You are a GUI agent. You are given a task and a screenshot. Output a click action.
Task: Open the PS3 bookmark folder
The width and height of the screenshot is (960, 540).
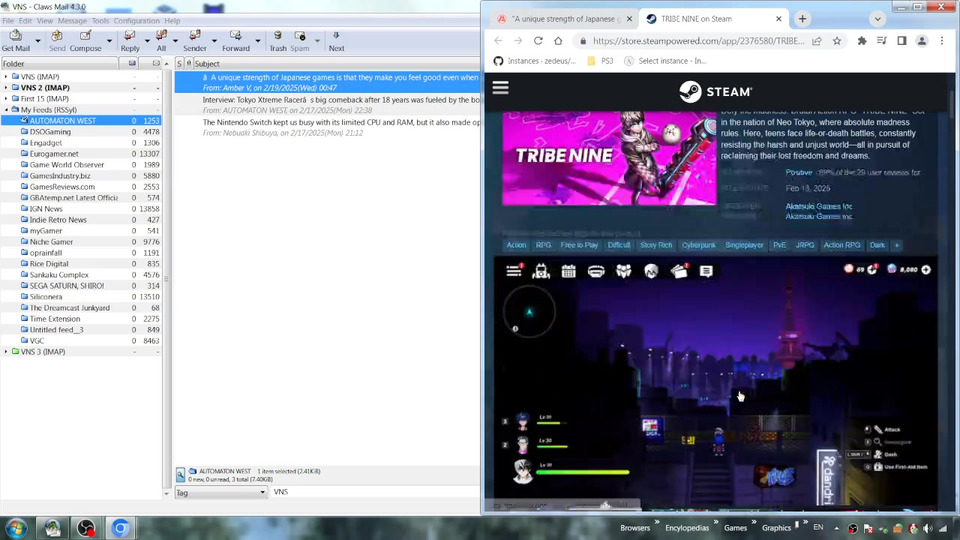tap(600, 61)
